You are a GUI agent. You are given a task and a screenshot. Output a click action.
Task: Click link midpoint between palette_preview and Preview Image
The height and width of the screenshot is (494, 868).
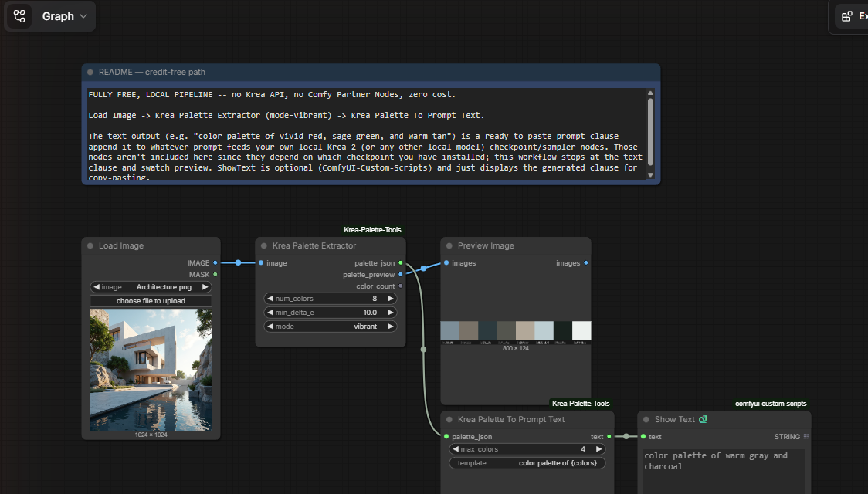click(x=423, y=269)
